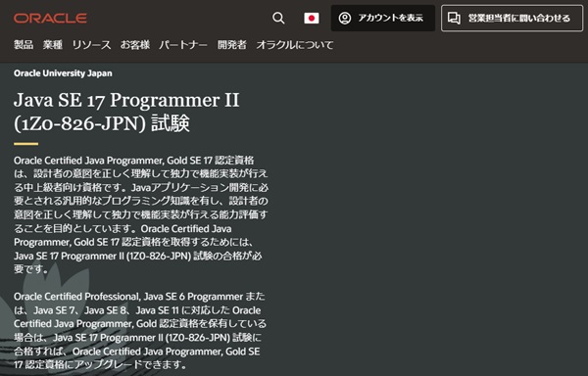588x376 pixels.
Task: Open the search magnifier icon
Action: (278, 18)
